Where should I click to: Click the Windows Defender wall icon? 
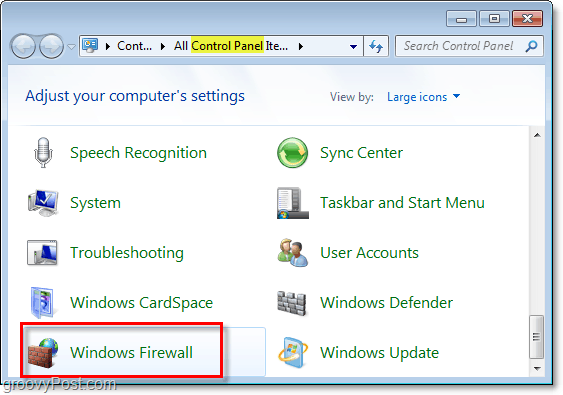point(292,303)
